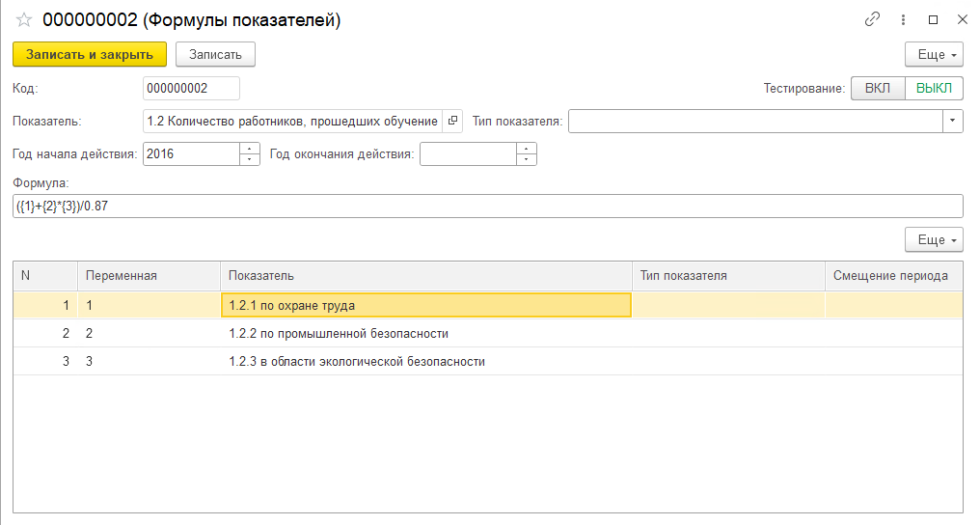
Task: Click the Код field
Action: click(191, 89)
